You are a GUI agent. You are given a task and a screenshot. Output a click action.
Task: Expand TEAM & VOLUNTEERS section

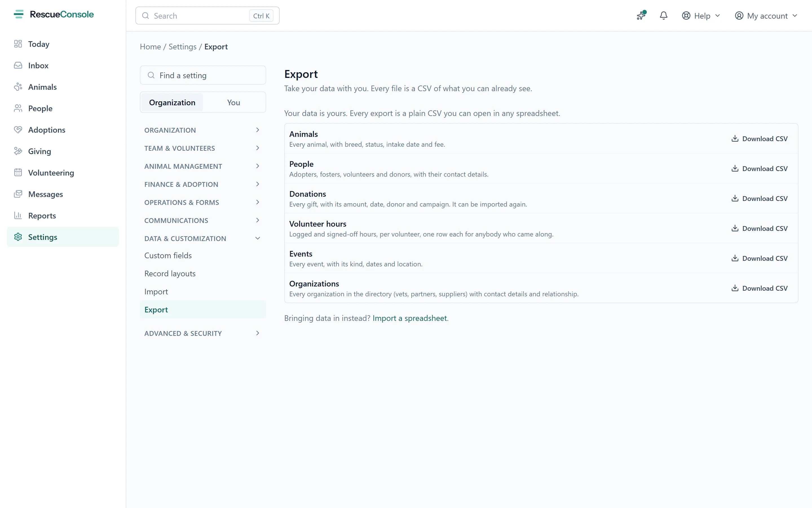pyautogui.click(x=203, y=148)
